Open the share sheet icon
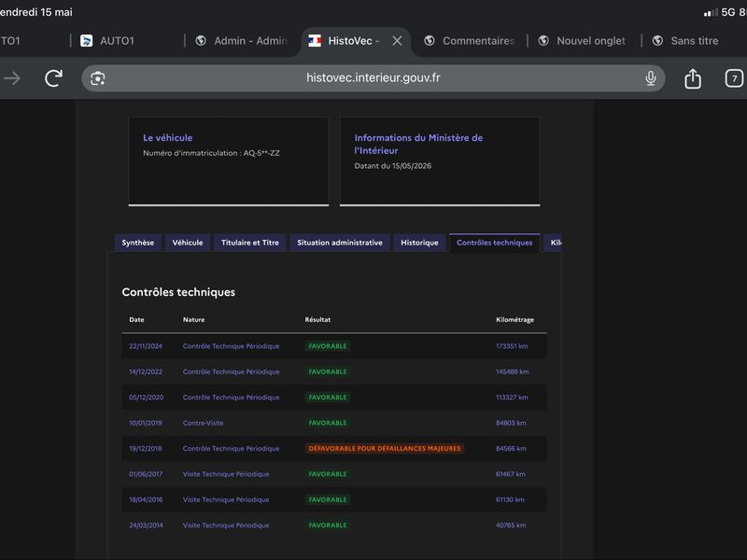The image size is (747, 560). tap(693, 78)
